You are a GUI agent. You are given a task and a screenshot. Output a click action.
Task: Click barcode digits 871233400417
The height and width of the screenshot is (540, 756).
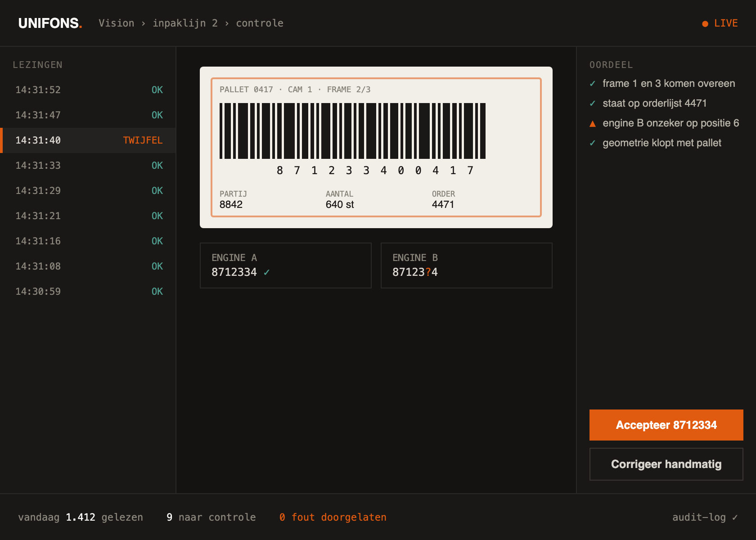[x=375, y=171]
